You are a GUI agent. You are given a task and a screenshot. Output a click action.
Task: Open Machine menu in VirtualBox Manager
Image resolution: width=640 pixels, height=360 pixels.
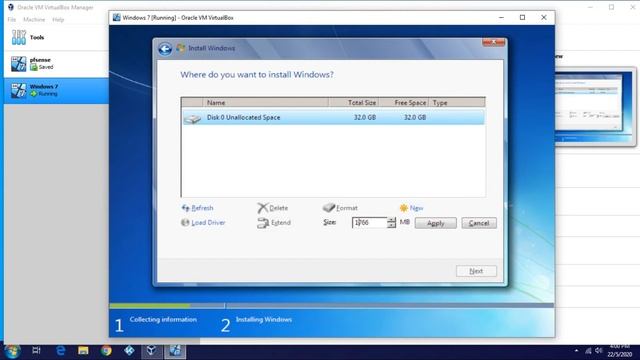coord(34,20)
